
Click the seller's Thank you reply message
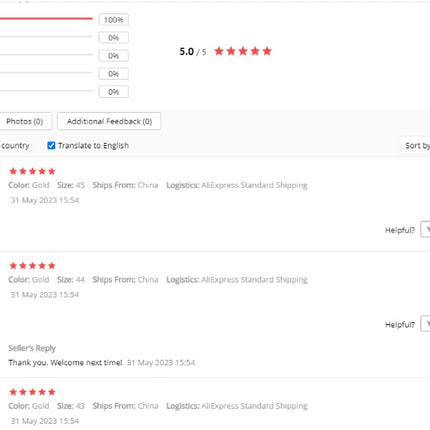click(65, 362)
